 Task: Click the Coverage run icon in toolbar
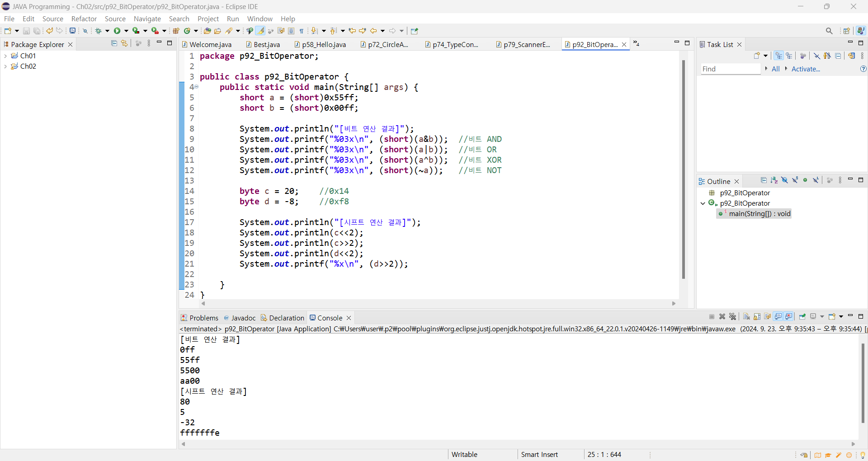point(136,31)
